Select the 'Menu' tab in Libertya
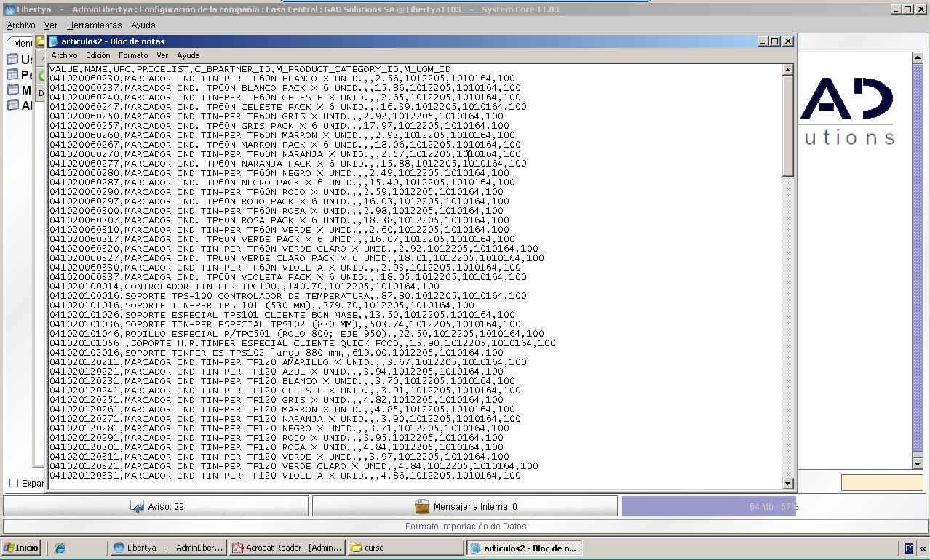This screenshot has width=930, height=560. (22, 44)
